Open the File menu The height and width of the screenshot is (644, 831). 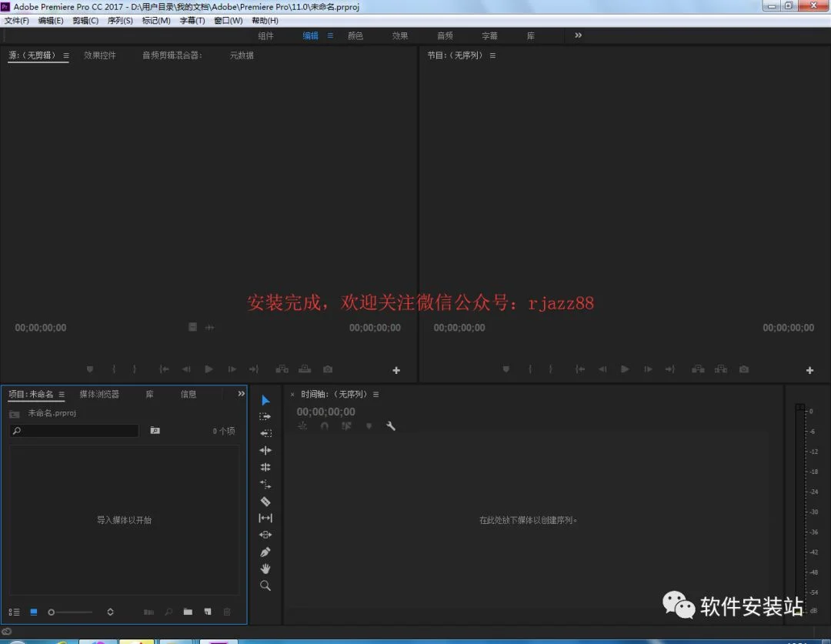pos(17,21)
